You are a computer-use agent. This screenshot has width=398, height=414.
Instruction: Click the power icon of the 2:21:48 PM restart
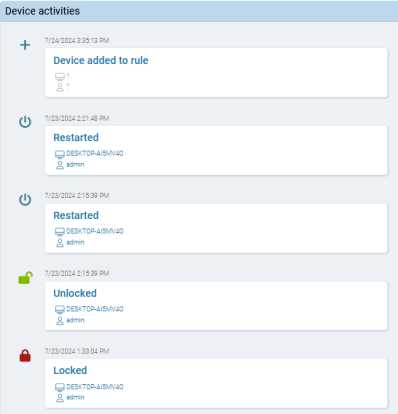click(x=25, y=122)
